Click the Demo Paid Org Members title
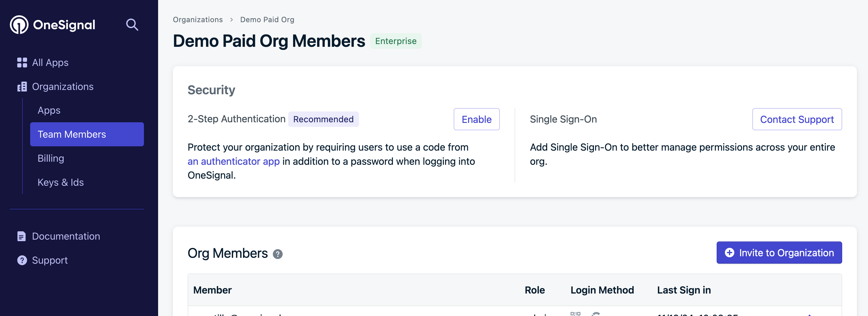Screen dimensions: 868x316 pos(269,41)
